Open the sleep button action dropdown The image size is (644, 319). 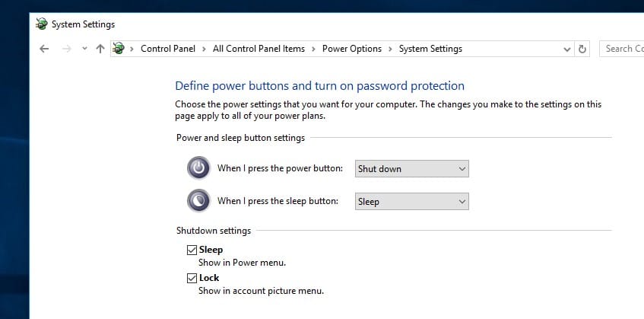coord(411,202)
